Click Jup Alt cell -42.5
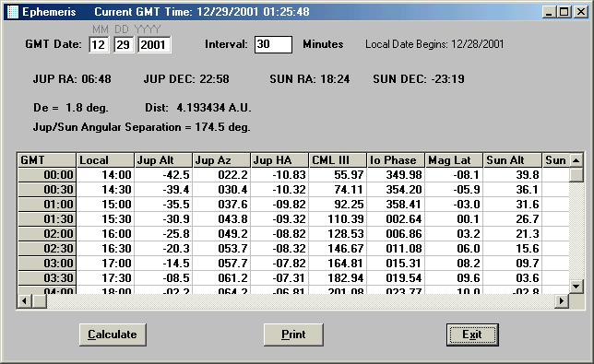The image size is (594, 364). click(x=163, y=175)
